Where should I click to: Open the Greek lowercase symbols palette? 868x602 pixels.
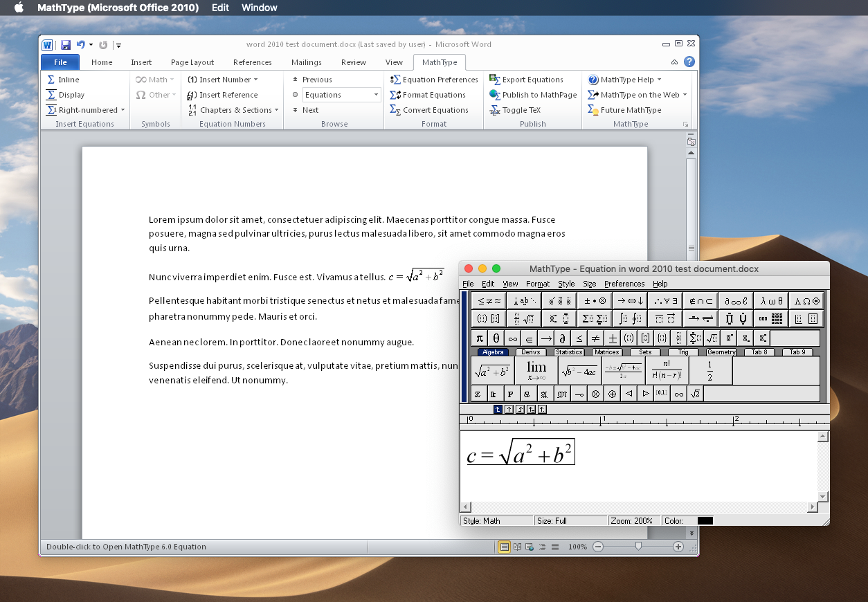click(x=770, y=300)
